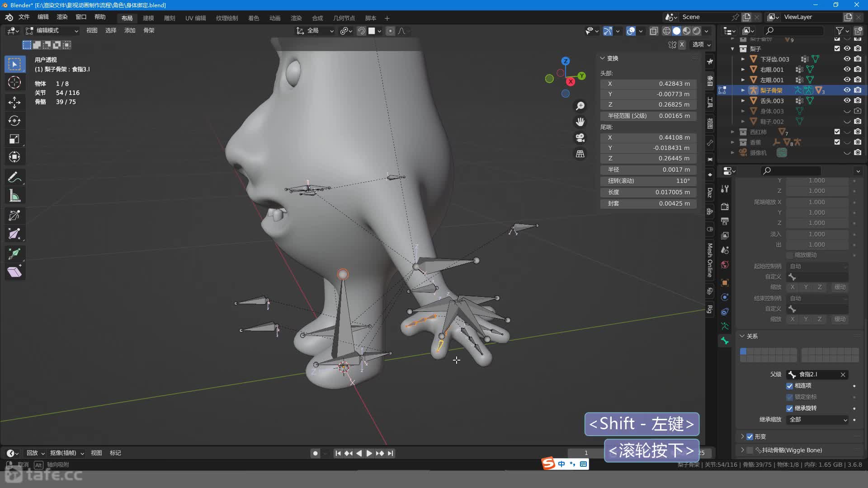Click the 回放 playback button
The height and width of the screenshot is (488, 868).
[35, 453]
